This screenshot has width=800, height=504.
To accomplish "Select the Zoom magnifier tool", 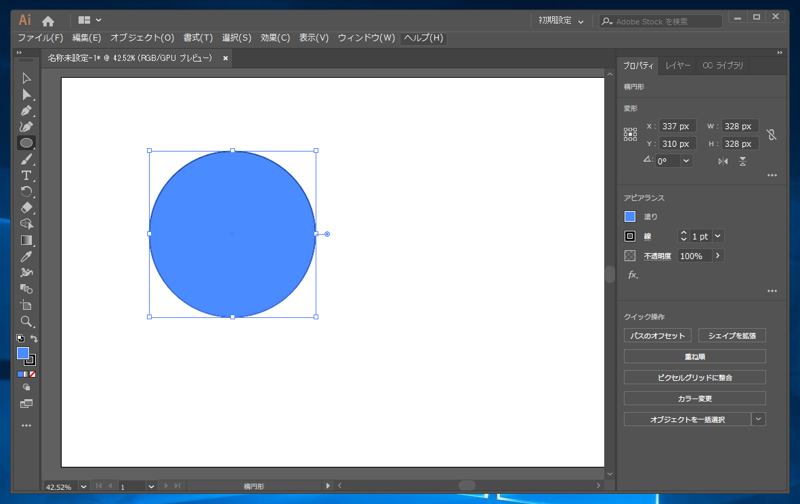I will pos(27,321).
